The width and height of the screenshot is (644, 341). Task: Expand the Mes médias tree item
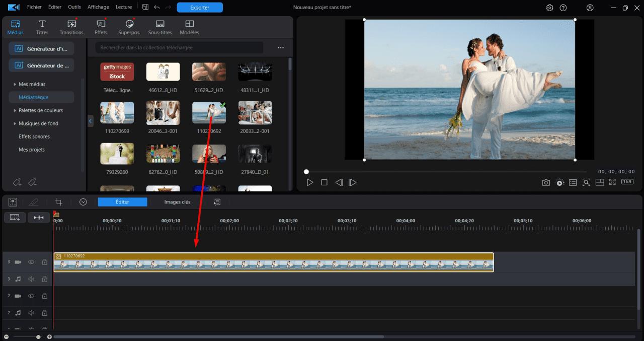(x=15, y=84)
